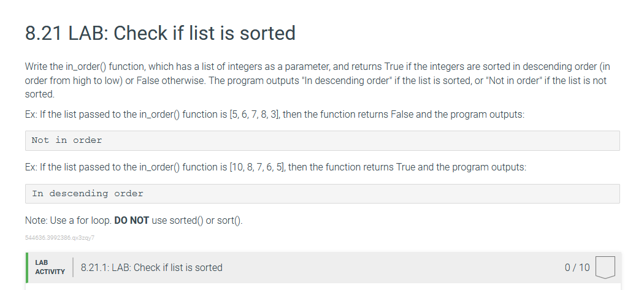Screen dimensions: 644x290
Task: Click the phrase "Not in order" quoted in the description
Action: tap(514, 80)
